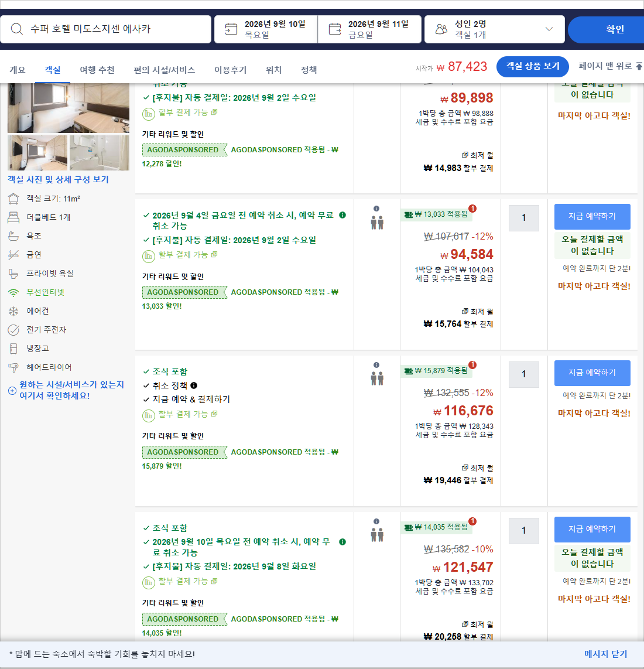Viewport: 644px width, 669px height.
Task: Click occupancy info icon in ₩121,547 offer
Action: pyautogui.click(x=376, y=521)
